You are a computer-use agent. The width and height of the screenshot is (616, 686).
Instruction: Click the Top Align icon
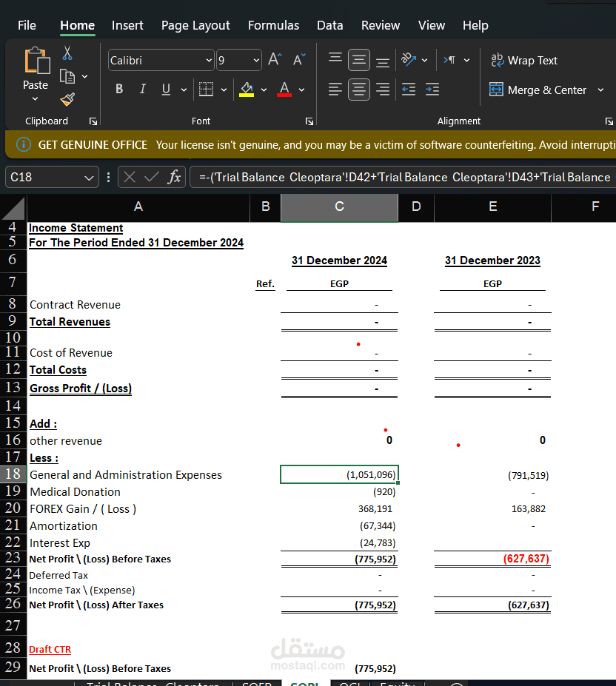click(335, 59)
